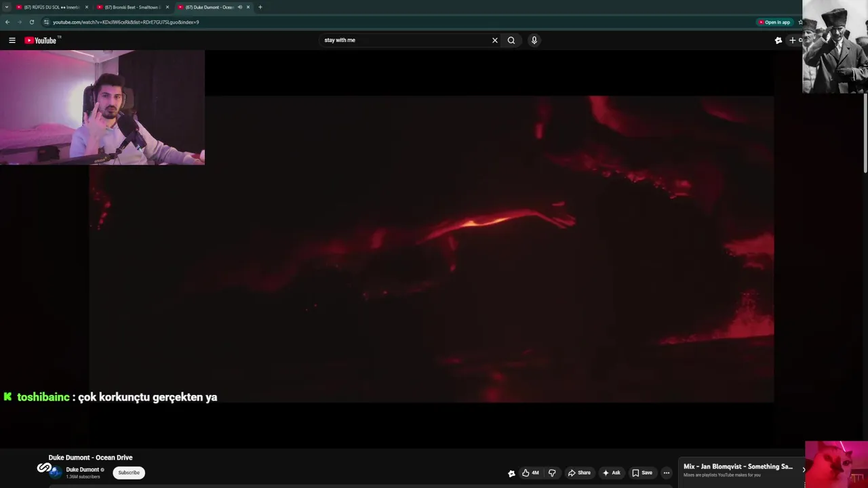Open the Duke Dumont channel name link
This screenshot has height=488, width=868.
(x=83, y=470)
